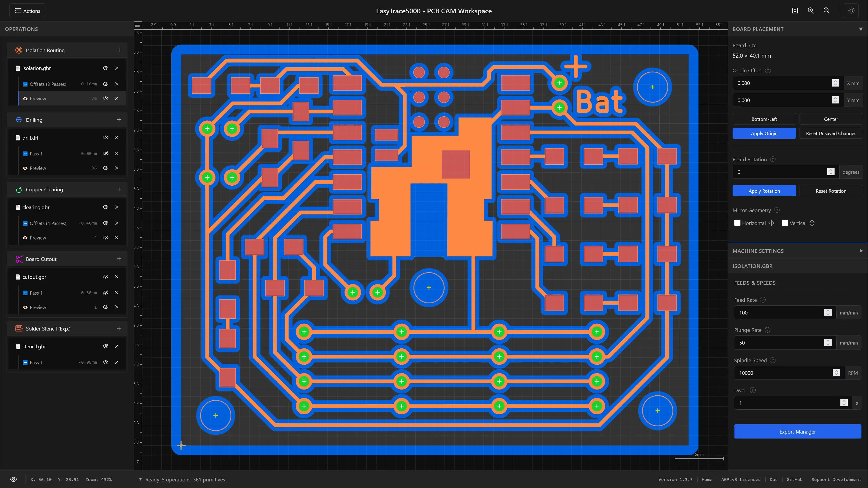The height and width of the screenshot is (488, 868).
Task: Toggle visibility of stencil.gbr
Action: click(x=106, y=346)
